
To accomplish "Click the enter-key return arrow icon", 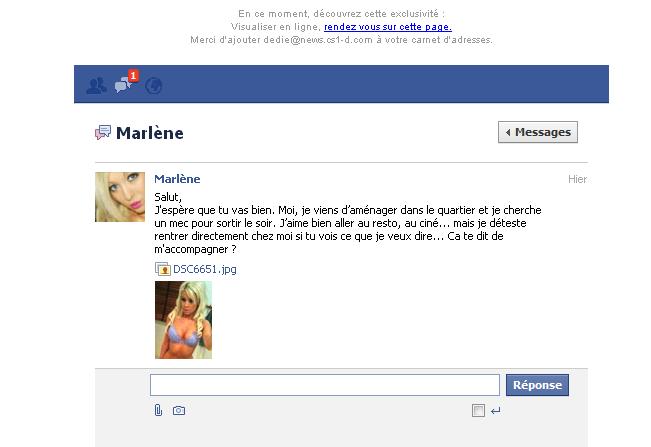I will pyautogui.click(x=495, y=411).
